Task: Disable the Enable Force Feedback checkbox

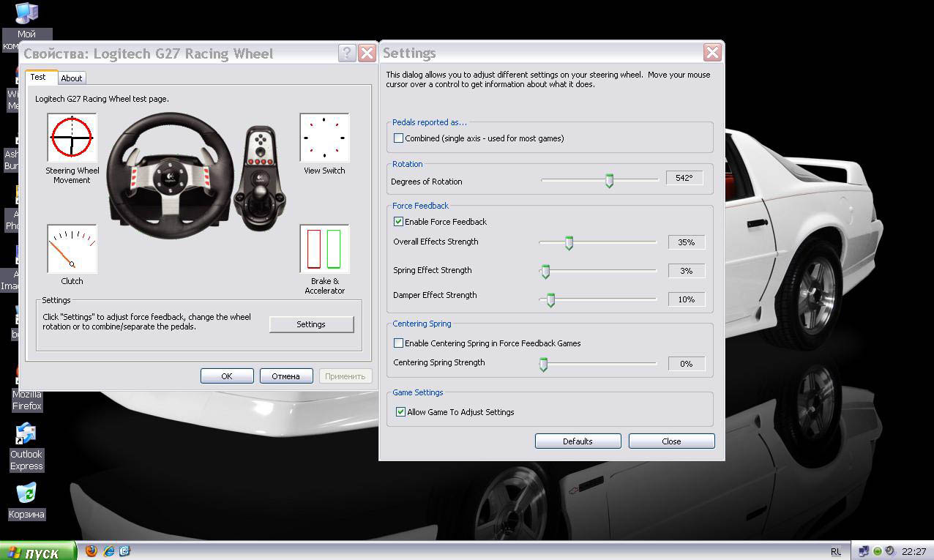Action: coord(399,222)
